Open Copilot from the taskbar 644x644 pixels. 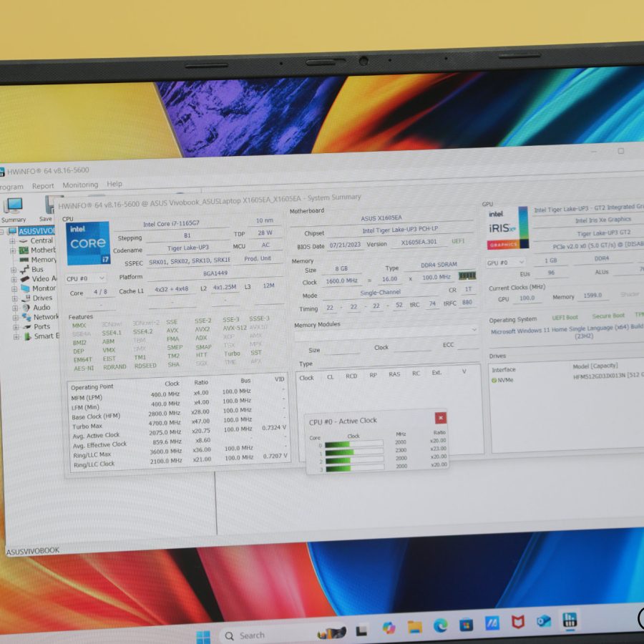tap(389, 628)
